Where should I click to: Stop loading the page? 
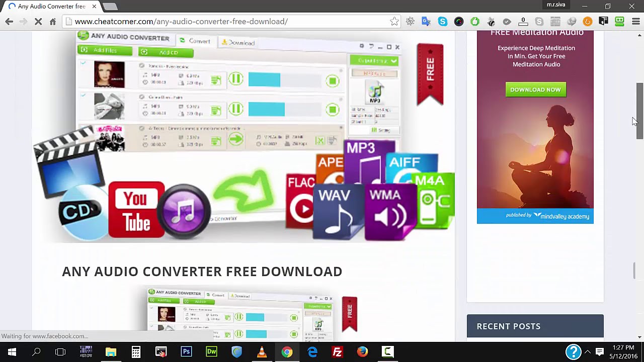[38, 21]
